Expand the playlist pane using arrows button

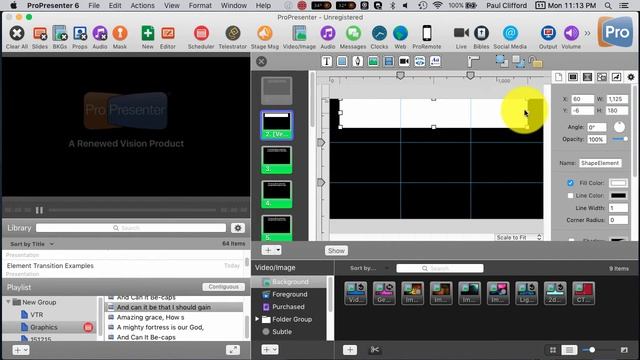(233, 350)
